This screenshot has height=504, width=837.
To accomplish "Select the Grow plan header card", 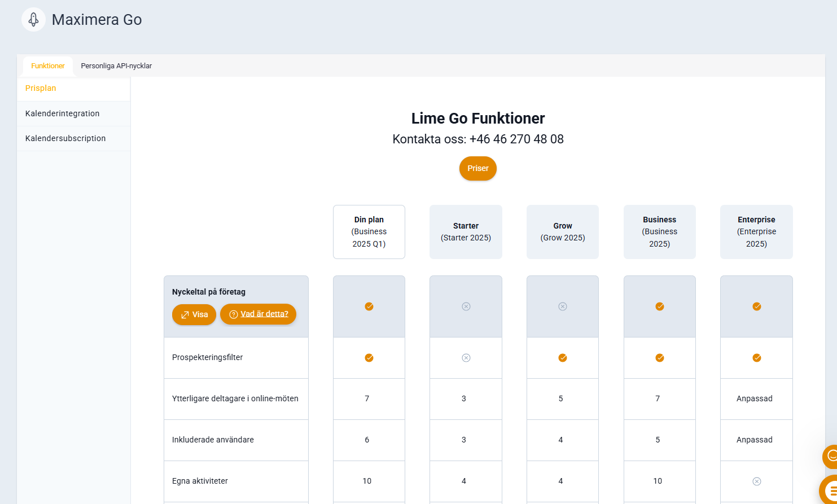I will coord(563,232).
